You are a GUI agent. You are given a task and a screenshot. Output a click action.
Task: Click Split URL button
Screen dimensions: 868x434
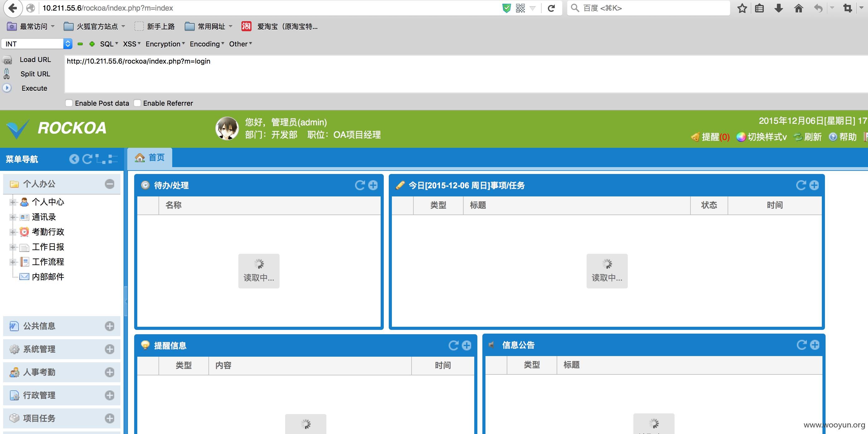click(35, 74)
